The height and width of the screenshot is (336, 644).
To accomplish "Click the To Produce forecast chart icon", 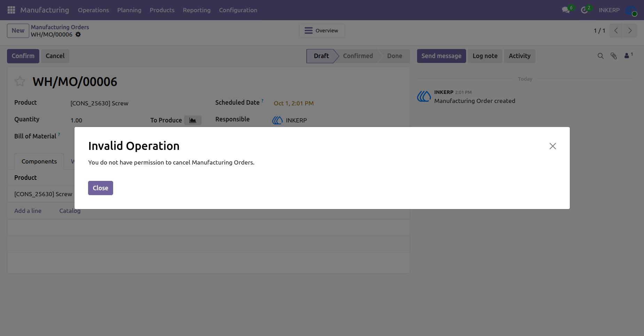I will [193, 120].
